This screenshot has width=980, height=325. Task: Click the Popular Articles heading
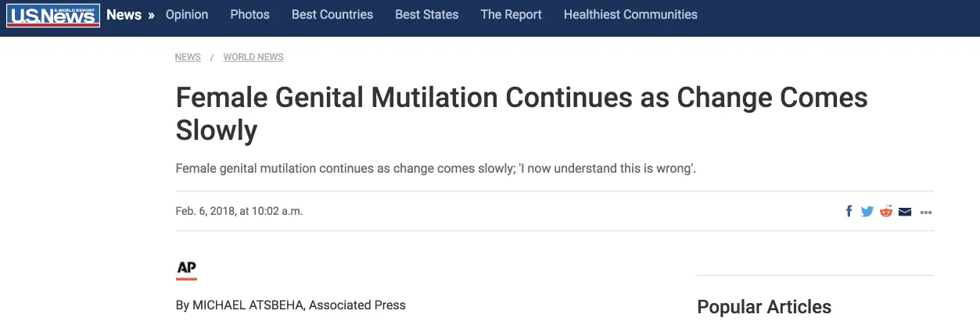764,307
